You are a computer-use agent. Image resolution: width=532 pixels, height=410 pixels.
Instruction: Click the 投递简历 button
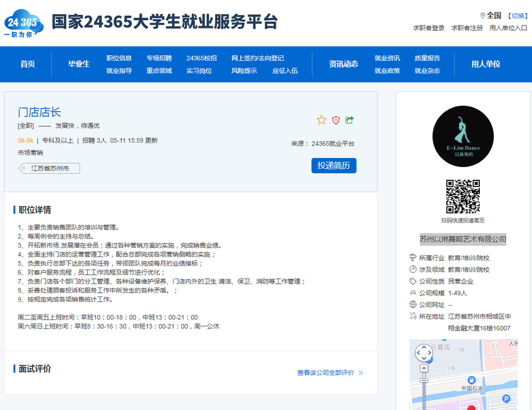(x=334, y=166)
